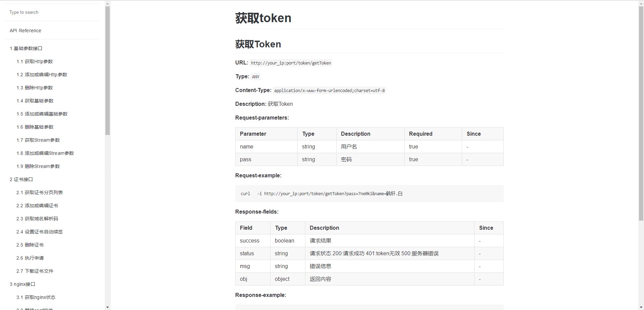644x310 pixels.
Task: Open 2.4 设置证书自动续签 page
Action: (39, 231)
